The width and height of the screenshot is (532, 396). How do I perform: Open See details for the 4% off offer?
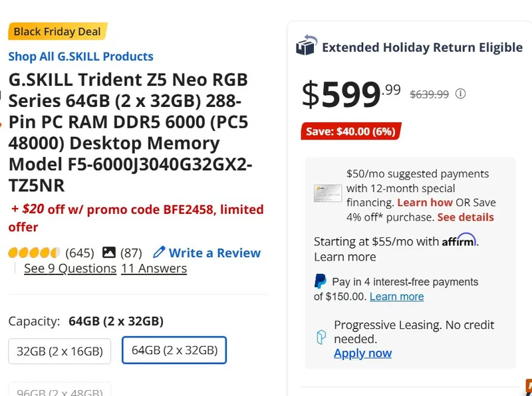(465, 217)
